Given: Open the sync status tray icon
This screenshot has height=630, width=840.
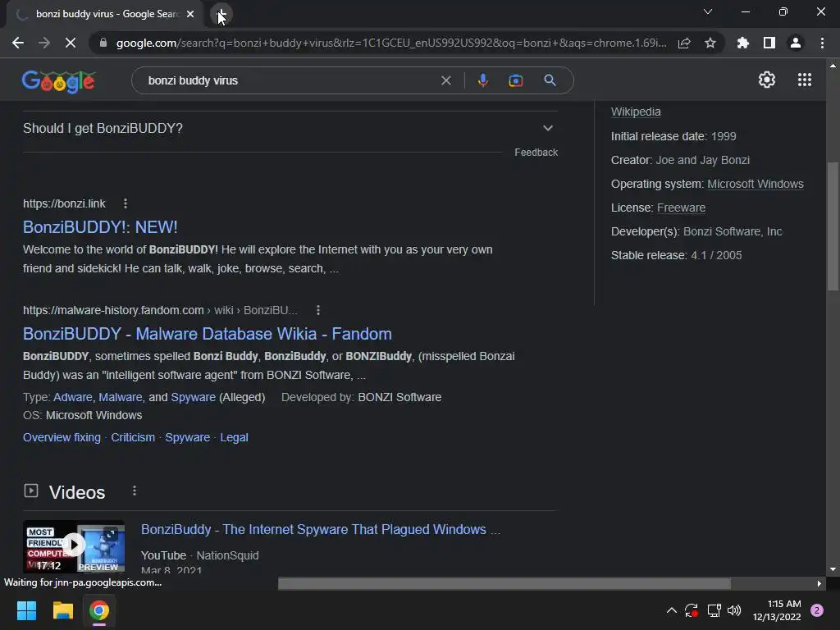Looking at the screenshot, I should pyautogui.click(x=691, y=610).
